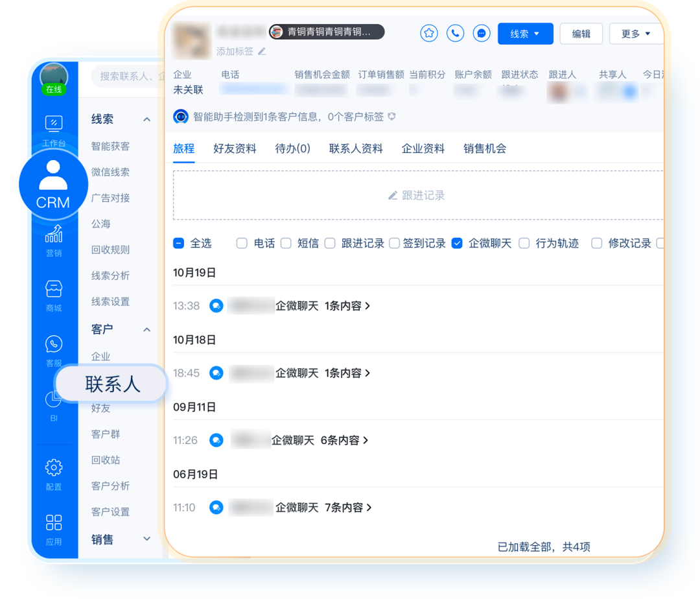This screenshot has width=700, height=599.
Task: Call the contact with the phone icon
Action: [455, 33]
